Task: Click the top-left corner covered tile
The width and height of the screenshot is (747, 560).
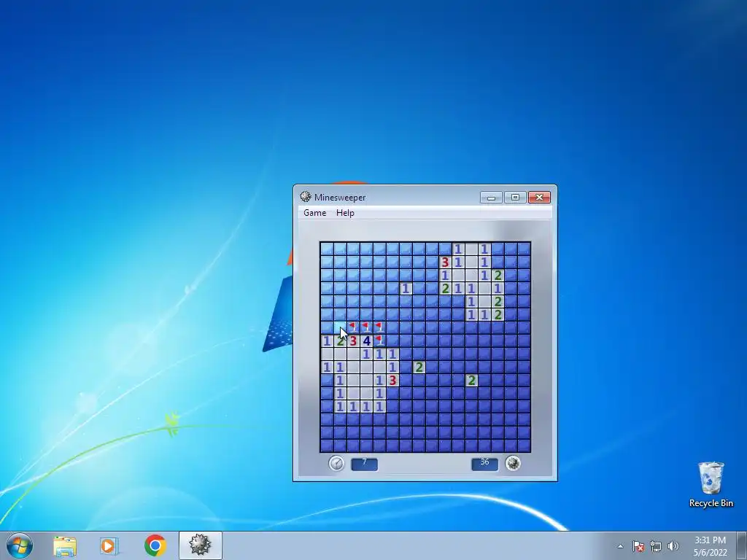Action: click(327, 249)
